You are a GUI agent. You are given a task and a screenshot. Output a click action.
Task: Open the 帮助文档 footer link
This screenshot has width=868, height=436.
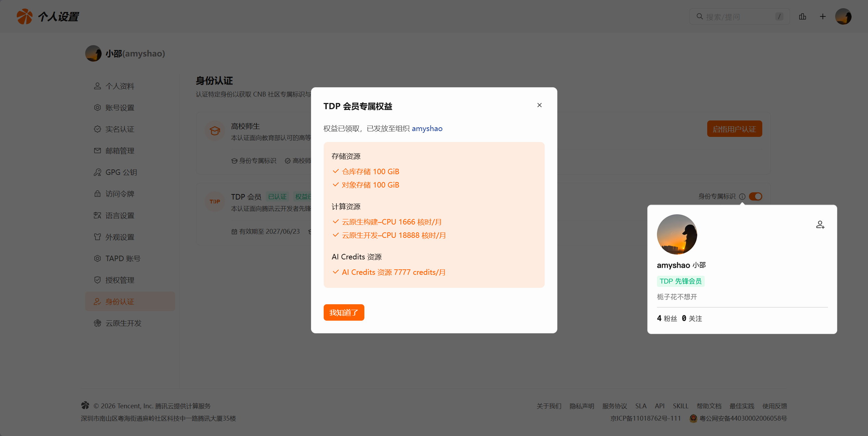click(x=709, y=406)
